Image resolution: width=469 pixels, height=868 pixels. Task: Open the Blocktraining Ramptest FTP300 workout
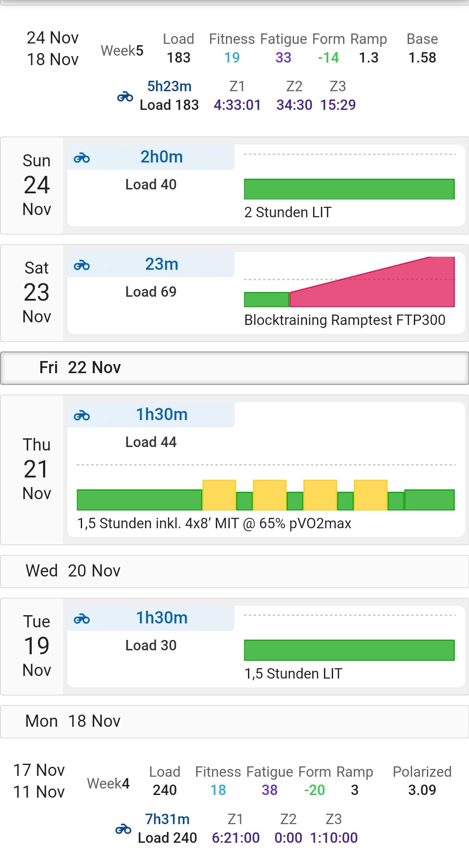(344, 320)
